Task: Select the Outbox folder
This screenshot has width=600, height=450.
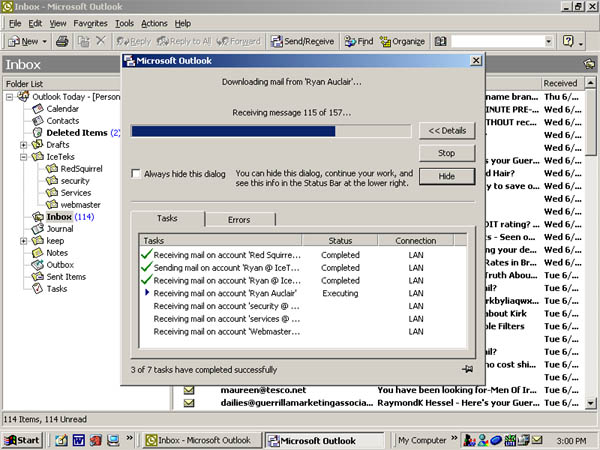Action: pyautogui.click(x=60, y=265)
